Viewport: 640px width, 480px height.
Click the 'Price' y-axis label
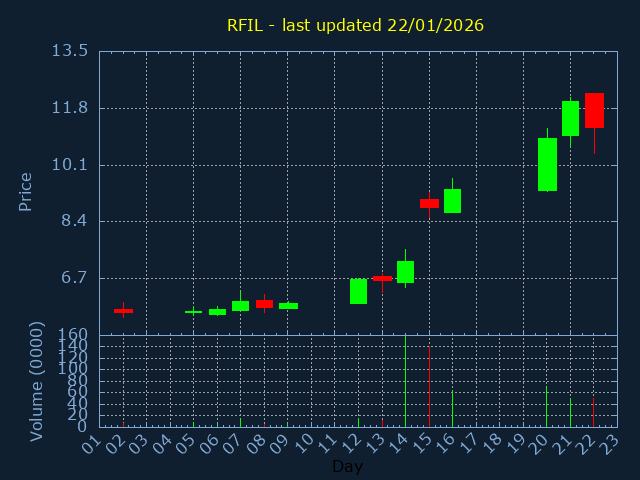click(26, 191)
